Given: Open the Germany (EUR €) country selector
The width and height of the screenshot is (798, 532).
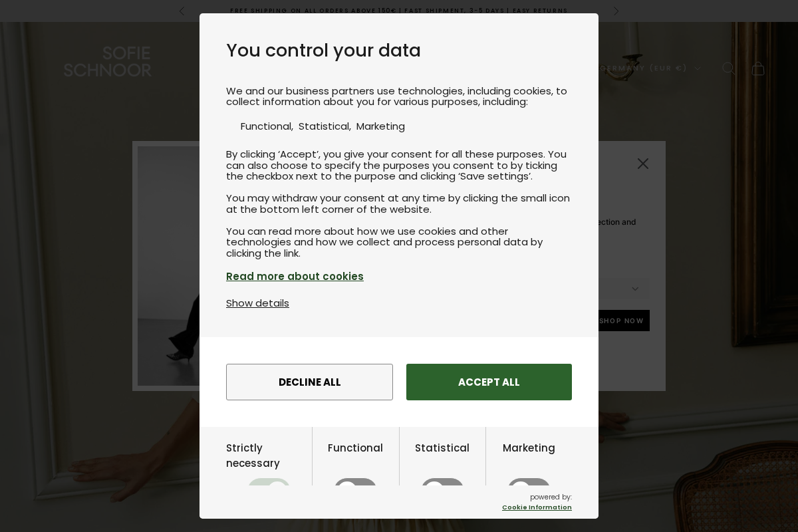Looking at the screenshot, I should point(648,68).
